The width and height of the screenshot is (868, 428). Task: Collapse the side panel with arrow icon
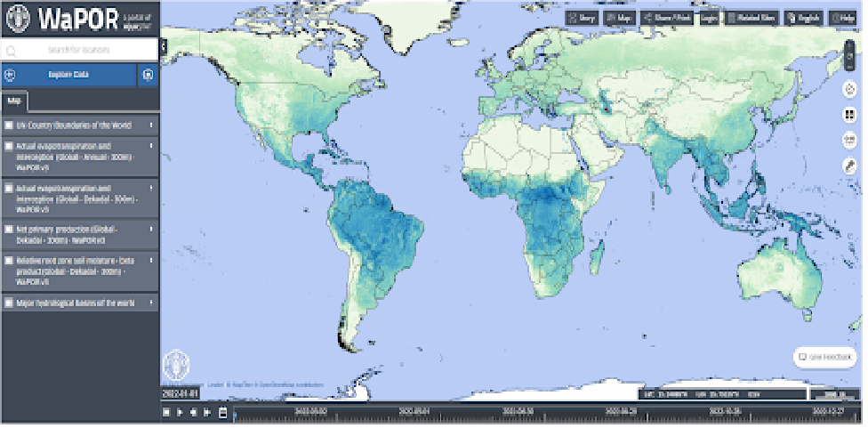(148, 76)
